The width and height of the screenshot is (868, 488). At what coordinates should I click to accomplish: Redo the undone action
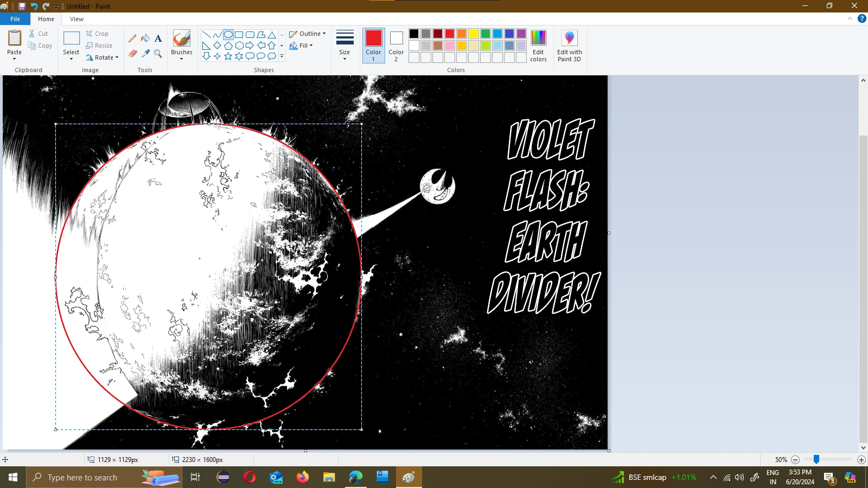pyautogui.click(x=46, y=7)
